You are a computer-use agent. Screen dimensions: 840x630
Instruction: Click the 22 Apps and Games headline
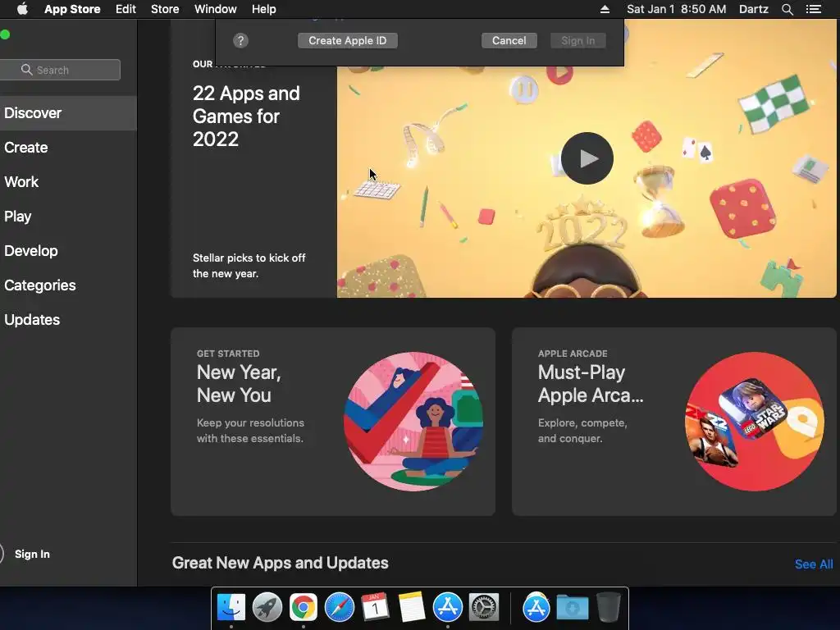[246, 116]
